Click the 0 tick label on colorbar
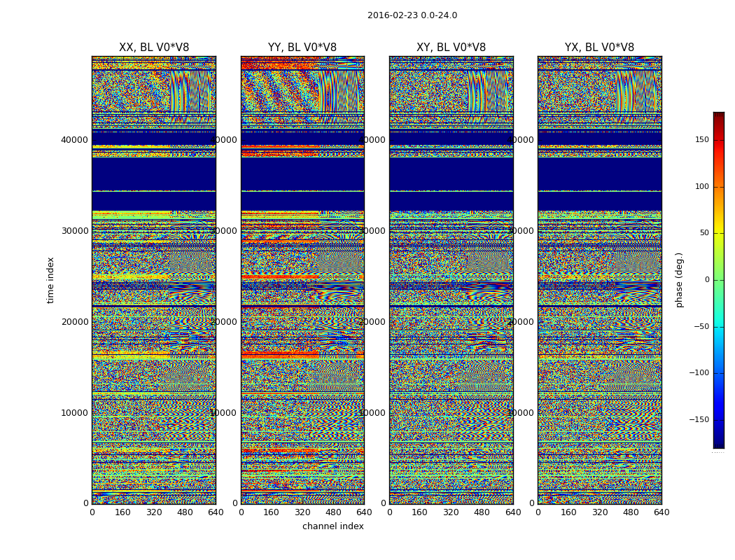Image resolution: width=735 pixels, height=560 pixels. [706, 280]
